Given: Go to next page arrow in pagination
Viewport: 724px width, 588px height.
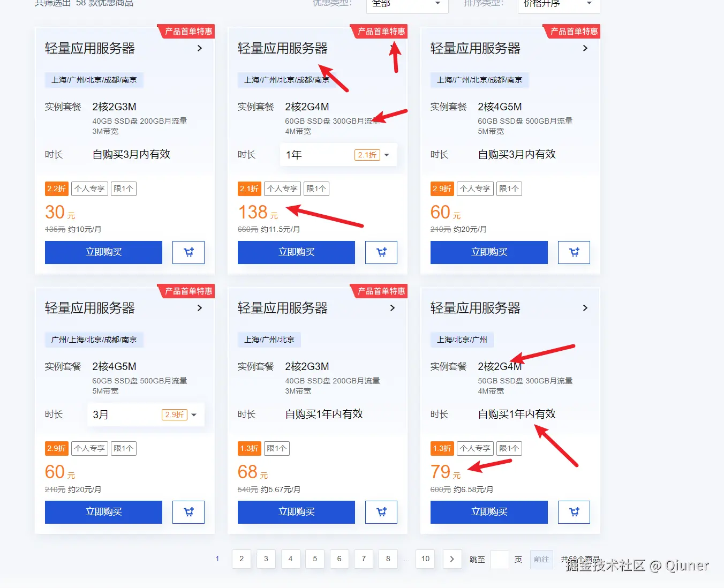Looking at the screenshot, I should (x=452, y=559).
